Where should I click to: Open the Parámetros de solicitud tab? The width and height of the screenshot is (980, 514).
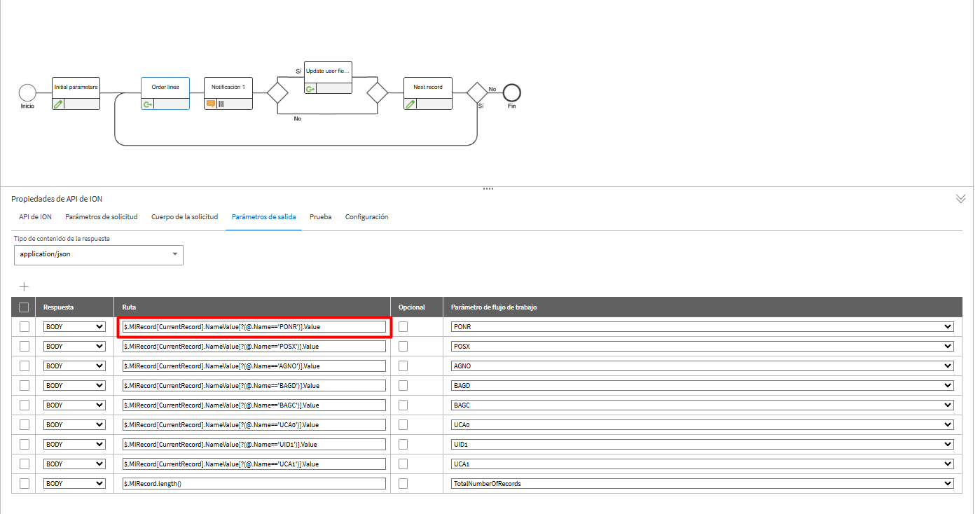(x=102, y=217)
